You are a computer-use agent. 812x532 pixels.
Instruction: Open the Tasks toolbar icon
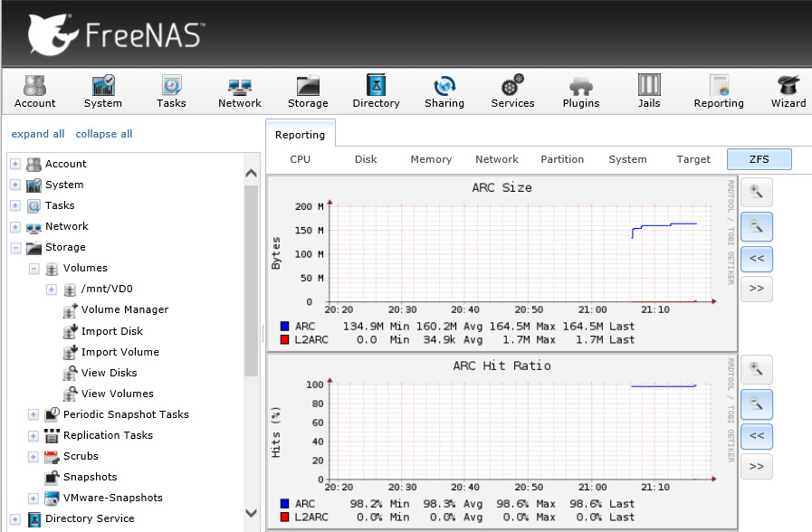click(x=171, y=91)
